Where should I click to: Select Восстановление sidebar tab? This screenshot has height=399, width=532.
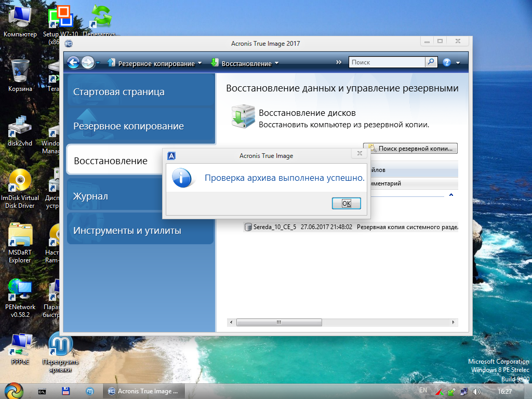pos(115,161)
